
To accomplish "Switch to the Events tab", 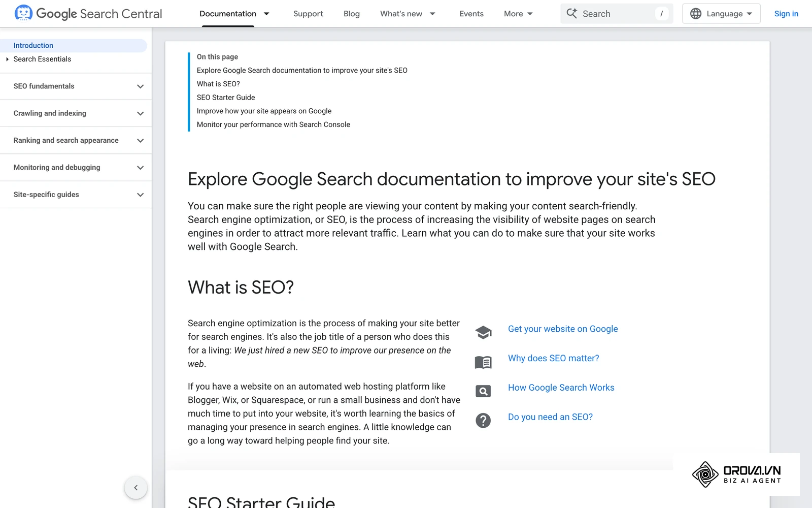I will (471, 14).
